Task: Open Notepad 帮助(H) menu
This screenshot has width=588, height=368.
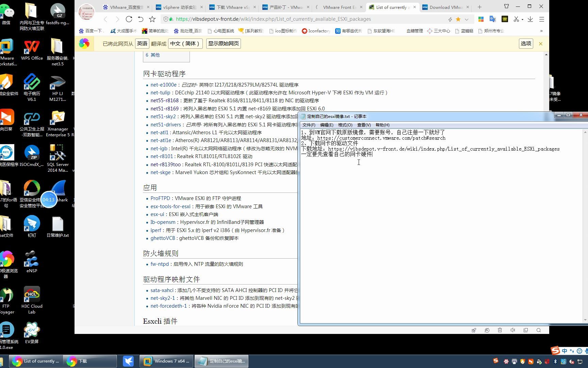Action: [382, 125]
